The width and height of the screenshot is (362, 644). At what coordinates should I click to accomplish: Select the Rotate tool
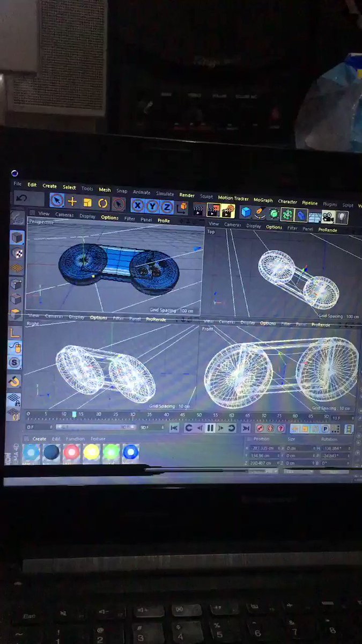tap(102, 203)
